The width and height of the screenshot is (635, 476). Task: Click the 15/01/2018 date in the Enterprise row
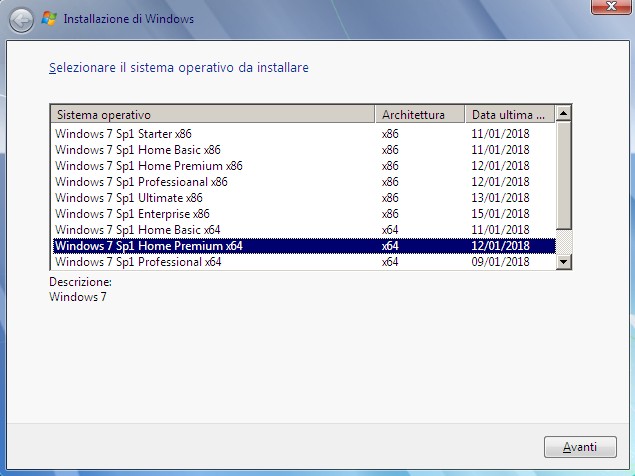500,214
